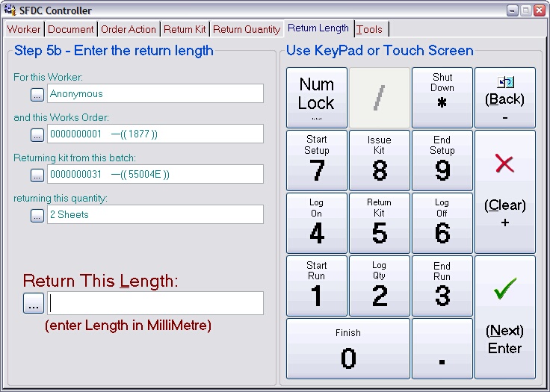Click the Works Order 0000000001 field
The width and height of the screenshot is (550, 392).
click(155, 134)
